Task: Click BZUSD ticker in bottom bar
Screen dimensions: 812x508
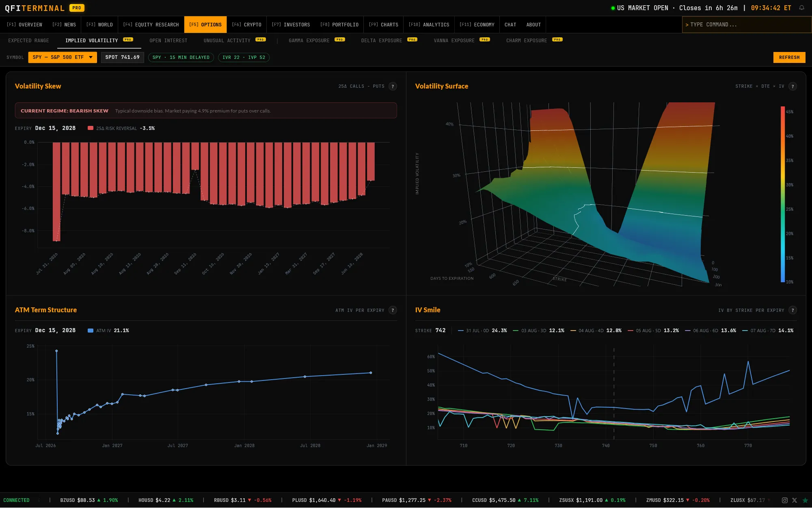Action: (x=89, y=500)
